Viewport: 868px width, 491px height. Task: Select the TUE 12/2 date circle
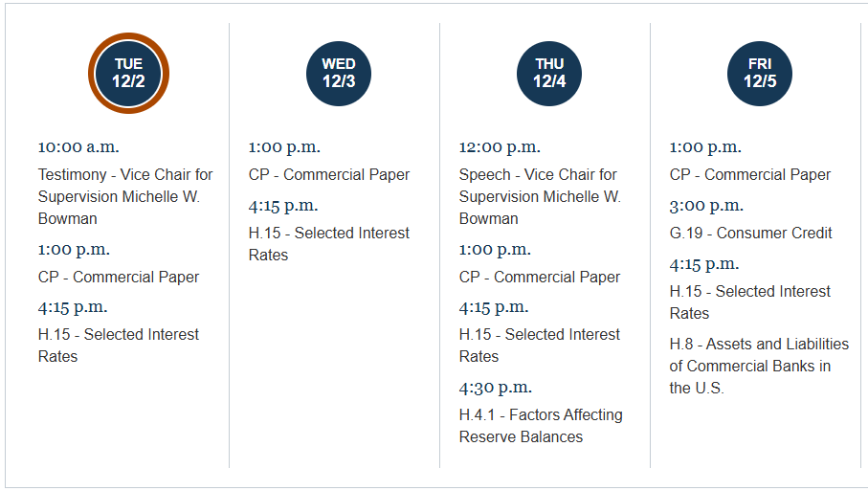pos(128,74)
